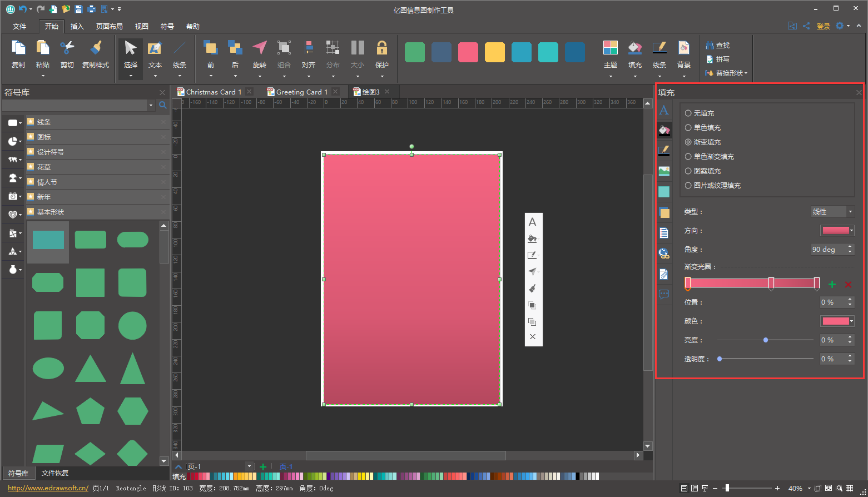Screen dimensions: 868x497
Task: Click the 旋转 rotate icon in ribbon
Action: coord(259,48)
